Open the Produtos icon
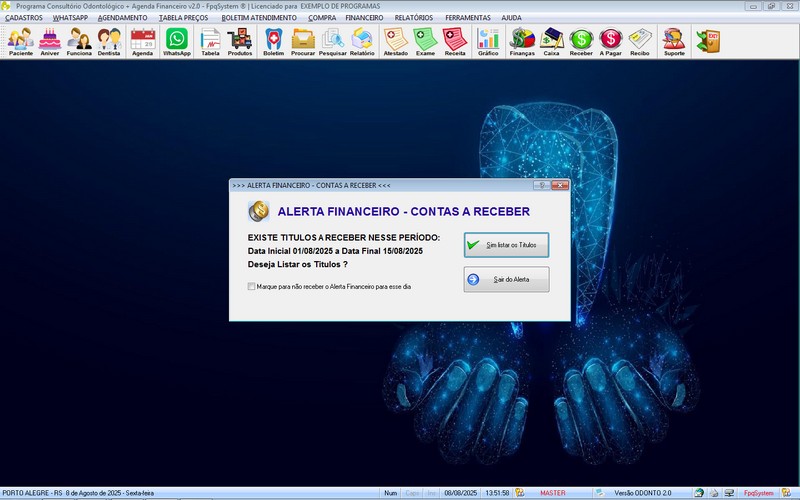Image resolution: width=800 pixels, height=500 pixels. 240,42
